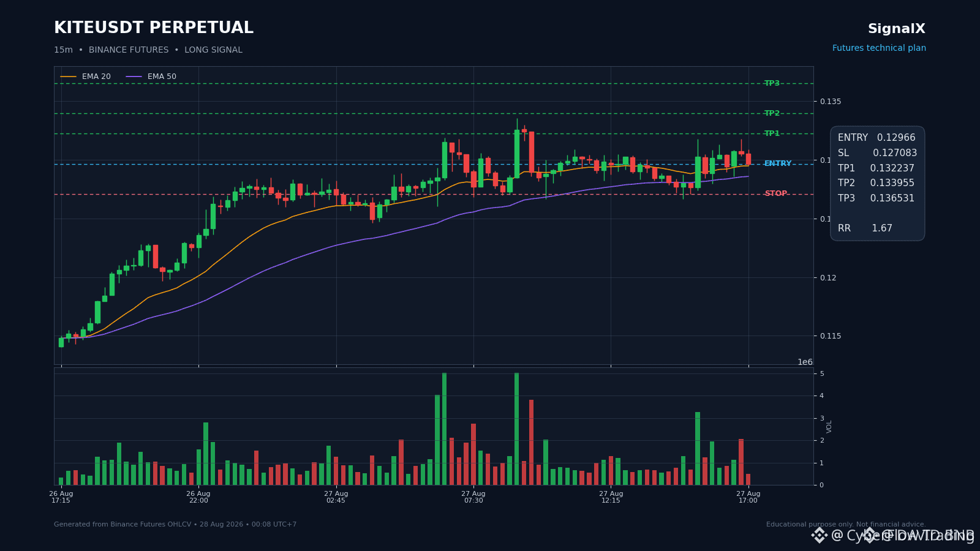This screenshot has height=551, width=980.
Task: Click the volume axis tick labeled 5
Action: 822,374
